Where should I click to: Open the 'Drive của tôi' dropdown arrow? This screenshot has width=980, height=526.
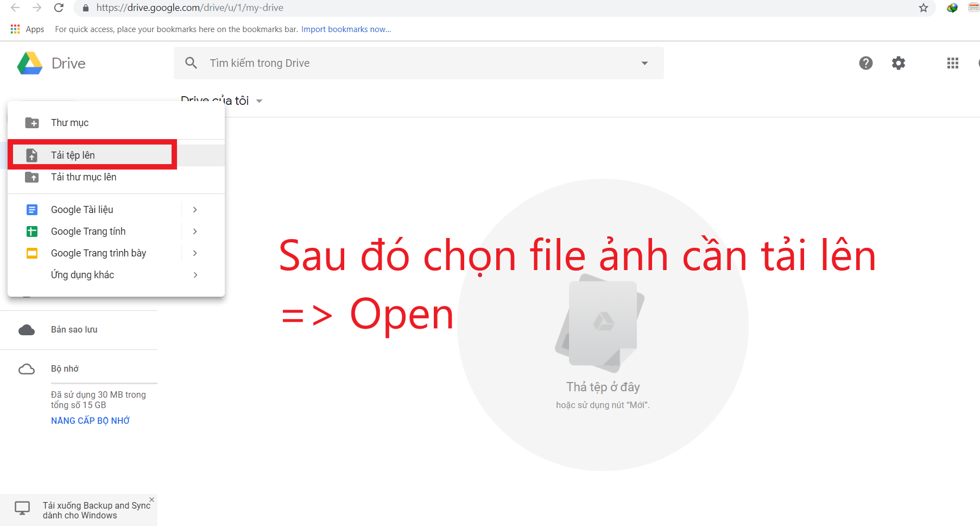(259, 101)
